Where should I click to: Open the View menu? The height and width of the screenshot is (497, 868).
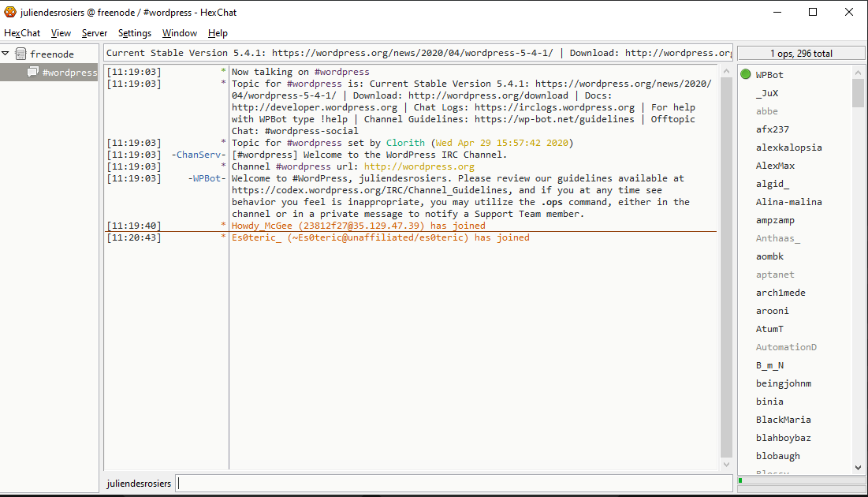61,33
